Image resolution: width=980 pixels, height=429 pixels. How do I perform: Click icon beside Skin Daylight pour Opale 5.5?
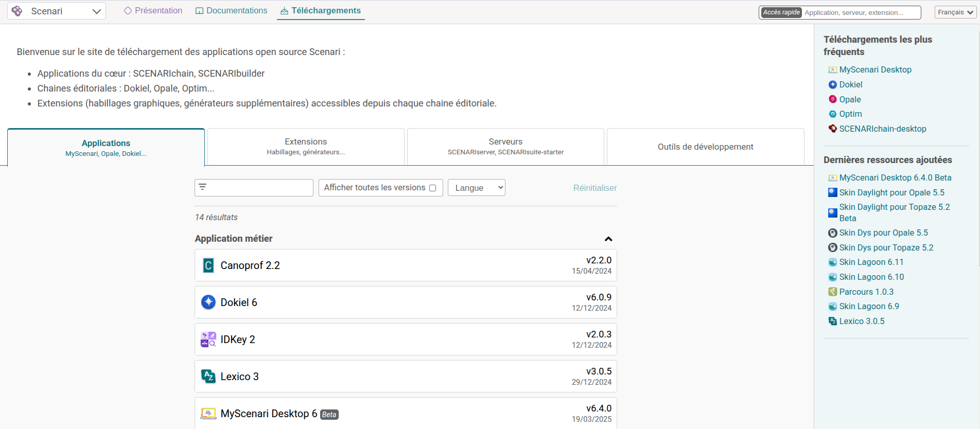point(833,192)
